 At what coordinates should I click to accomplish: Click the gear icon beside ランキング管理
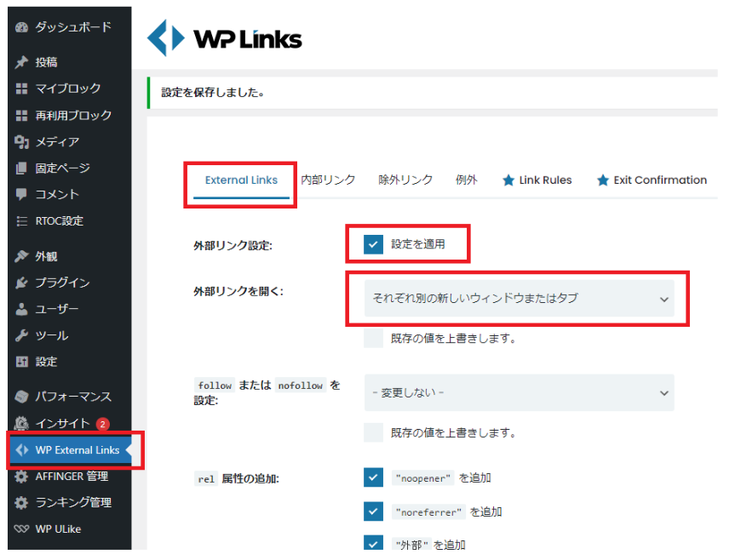[x=22, y=502]
